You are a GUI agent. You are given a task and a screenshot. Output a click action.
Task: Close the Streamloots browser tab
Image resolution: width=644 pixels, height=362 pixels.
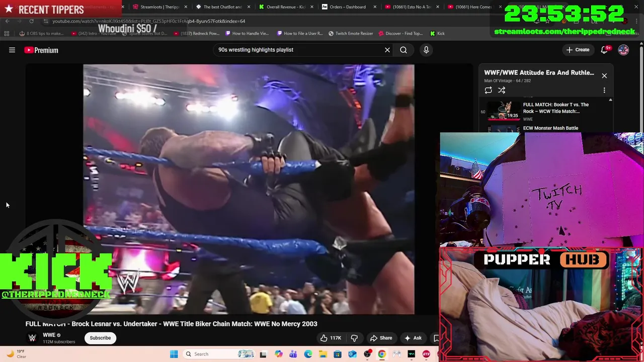pyautogui.click(x=185, y=7)
